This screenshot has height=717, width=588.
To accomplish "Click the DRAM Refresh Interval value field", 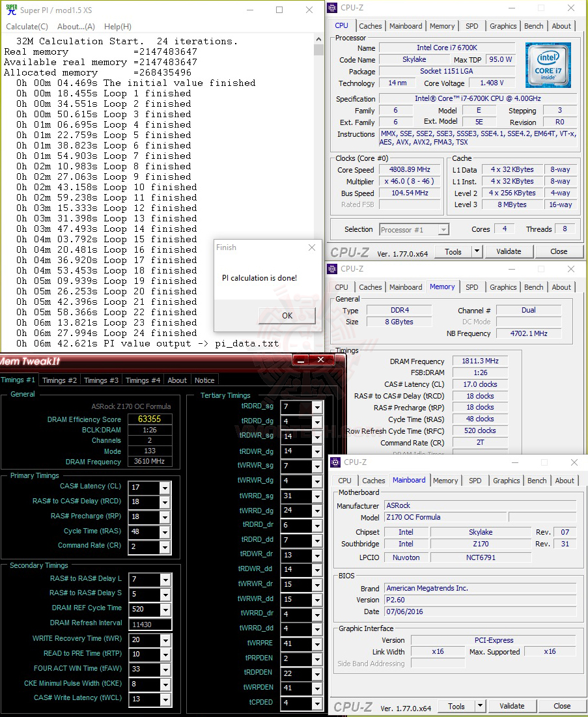I will [x=150, y=624].
